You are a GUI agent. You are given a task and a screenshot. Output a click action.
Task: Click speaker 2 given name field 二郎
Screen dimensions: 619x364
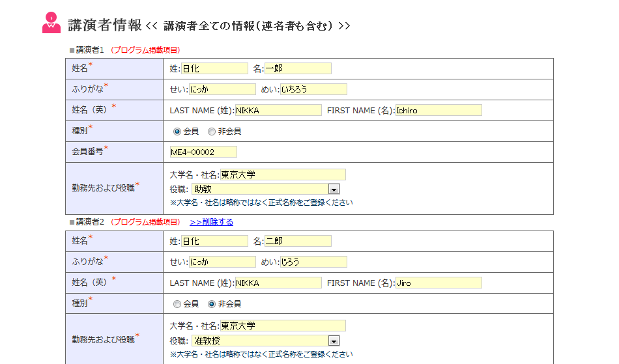tap(298, 241)
